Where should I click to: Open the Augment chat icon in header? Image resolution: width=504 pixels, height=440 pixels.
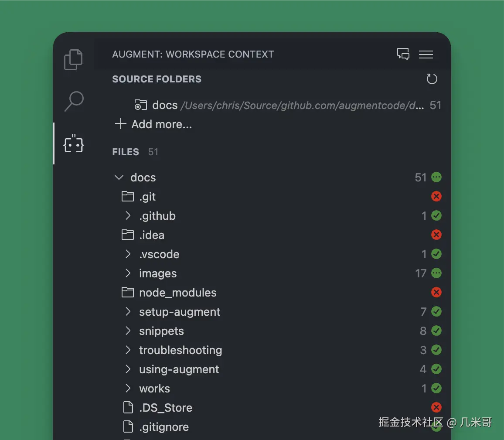click(403, 54)
